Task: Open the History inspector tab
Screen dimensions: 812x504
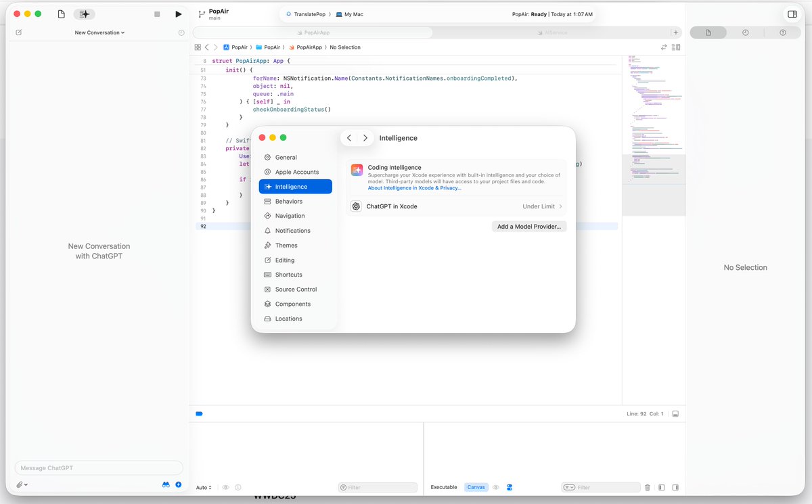Action: (x=745, y=32)
